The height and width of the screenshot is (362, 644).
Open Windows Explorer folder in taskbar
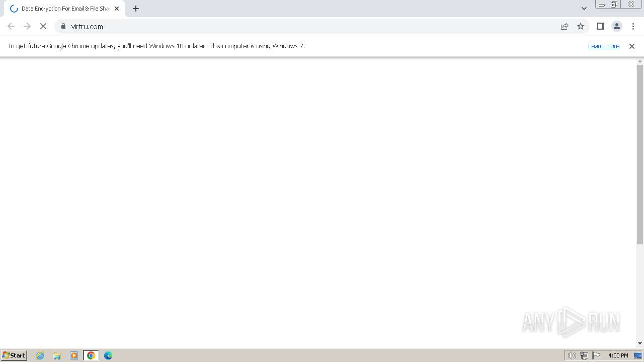[57, 355]
